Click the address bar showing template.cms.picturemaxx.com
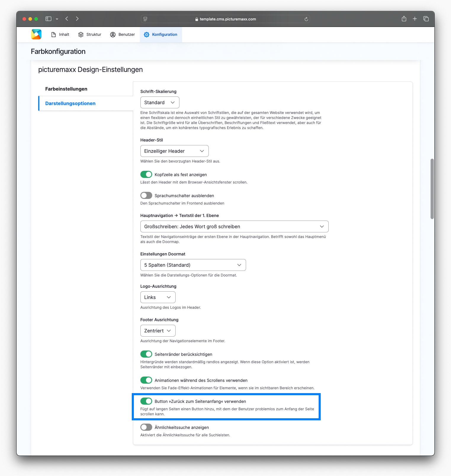451x476 pixels. point(225,19)
